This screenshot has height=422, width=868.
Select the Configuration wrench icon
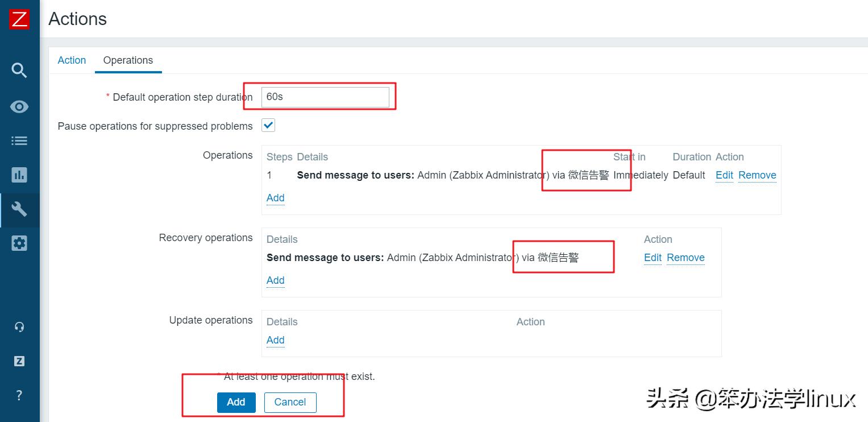(19, 209)
